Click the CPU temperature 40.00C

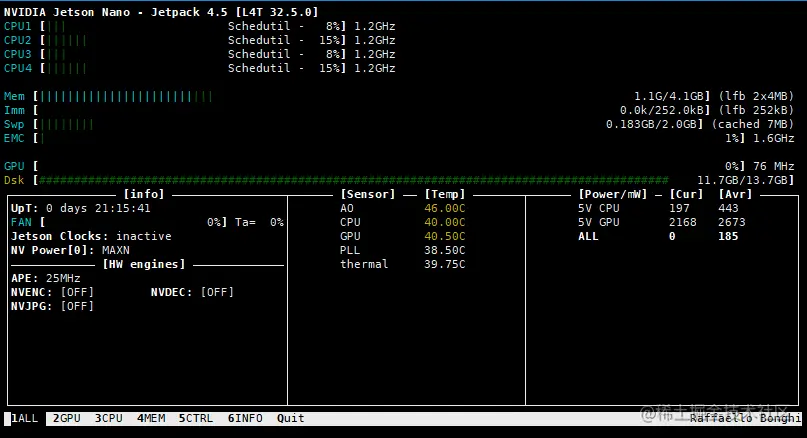point(445,222)
